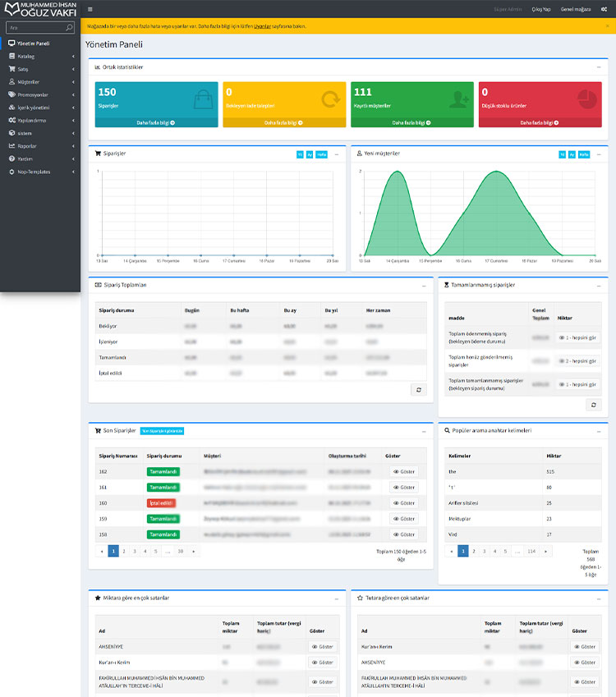Image resolution: width=616 pixels, height=697 pixels.
Task: Click Daha fazla bilgi under Siparişler card
Action: click(x=156, y=122)
